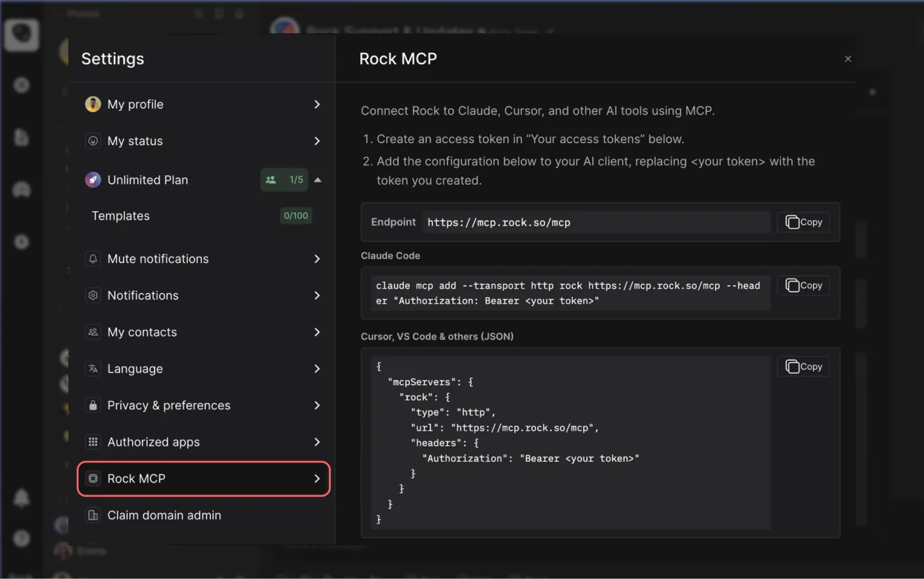The image size is (924, 579).
Task: Click the My profile avatar icon
Action: point(93,104)
